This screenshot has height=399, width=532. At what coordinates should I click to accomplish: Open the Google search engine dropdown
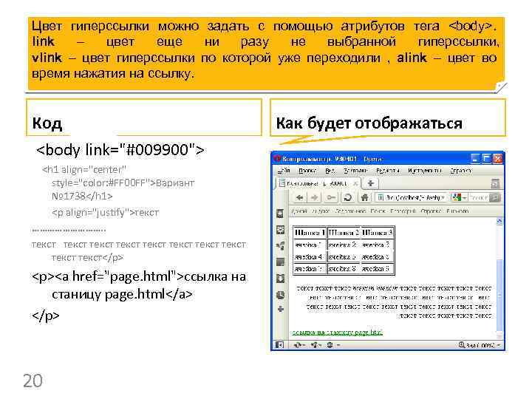click(459, 197)
